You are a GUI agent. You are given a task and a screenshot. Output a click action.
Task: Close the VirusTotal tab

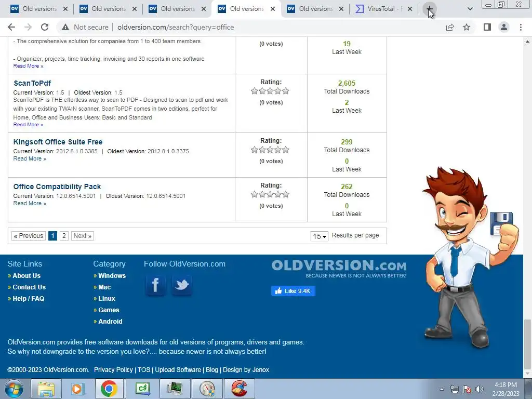410,9
